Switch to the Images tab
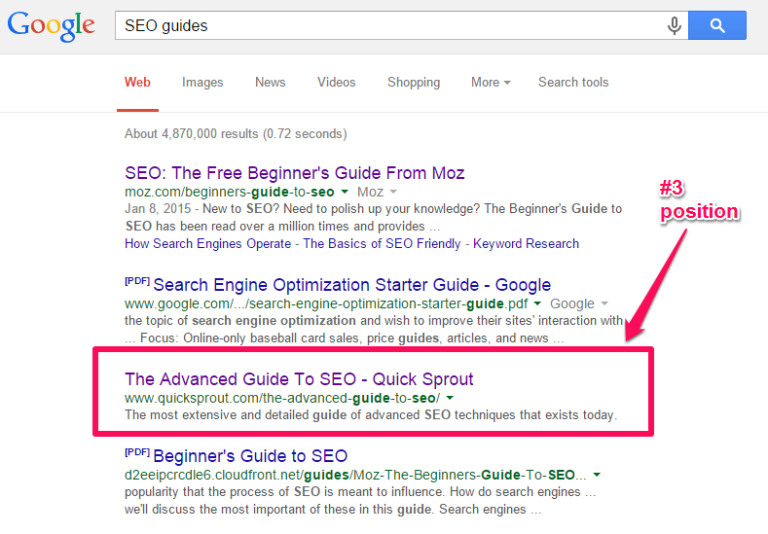Image resolution: width=768 pixels, height=534 pixels. 202,82
